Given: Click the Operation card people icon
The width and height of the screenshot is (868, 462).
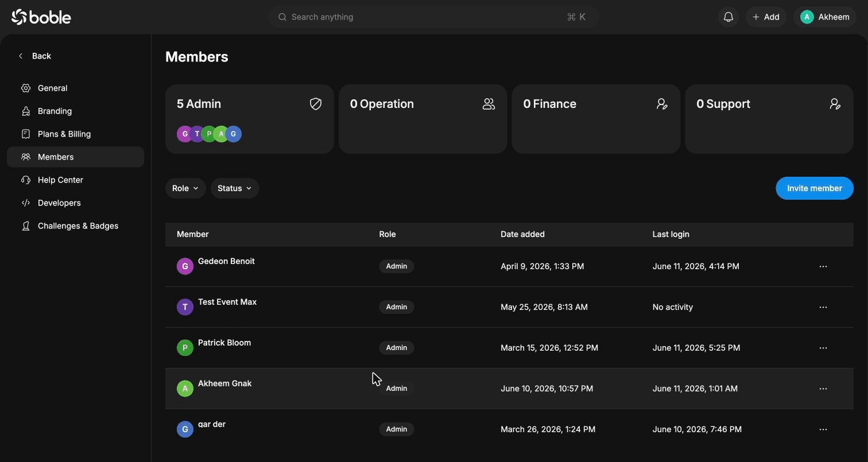Looking at the screenshot, I should pyautogui.click(x=489, y=104).
